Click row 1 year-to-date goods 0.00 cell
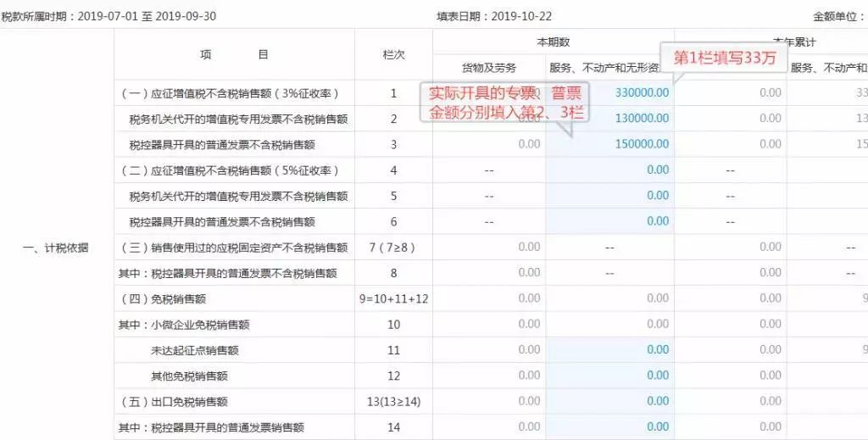868x440 pixels. tap(731, 92)
